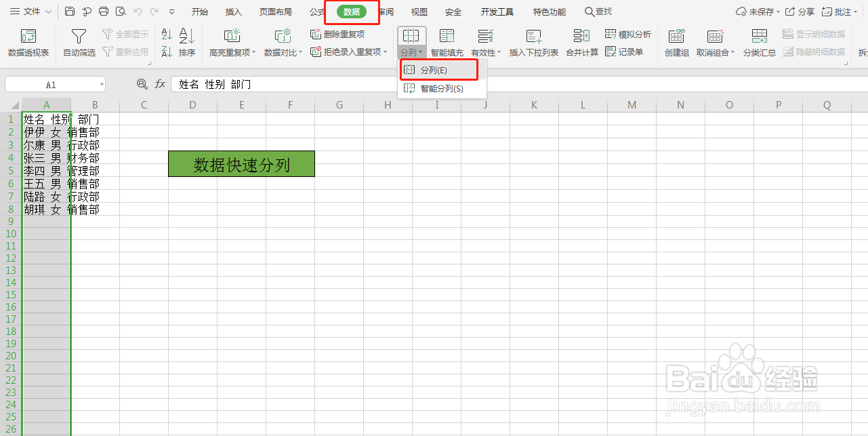
Task: Click cell containing 胡琪 女 销售部
Action: pos(47,210)
